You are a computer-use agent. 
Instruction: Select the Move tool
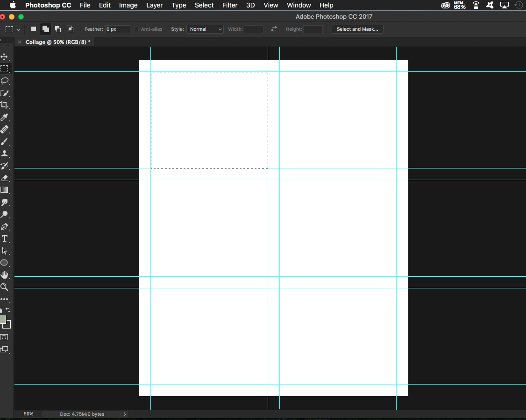click(x=4, y=56)
